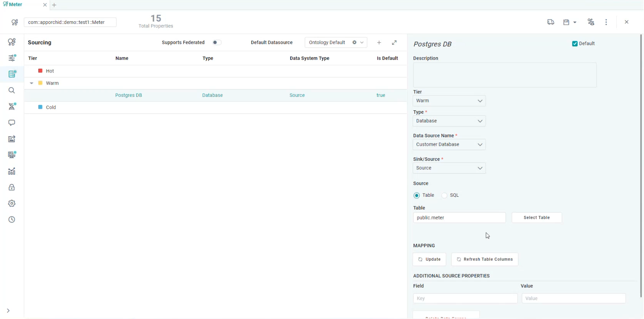Screen dimensions: 644x319
Task: Uncheck the Default checkbox for Postgres DB
Action: 575,44
